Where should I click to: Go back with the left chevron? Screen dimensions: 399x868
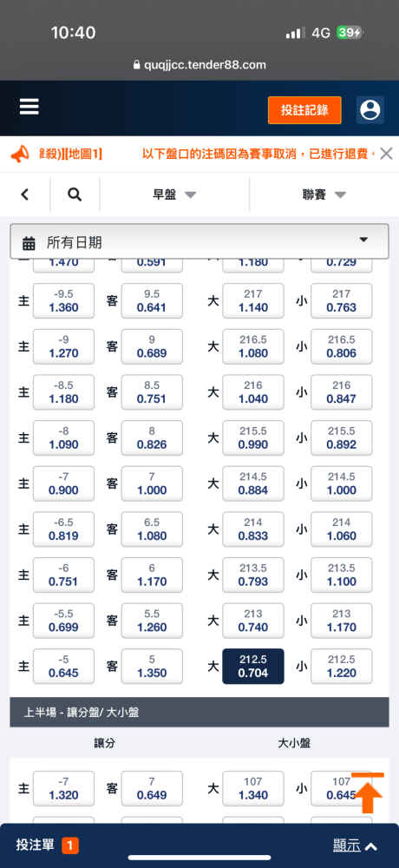[x=24, y=194]
